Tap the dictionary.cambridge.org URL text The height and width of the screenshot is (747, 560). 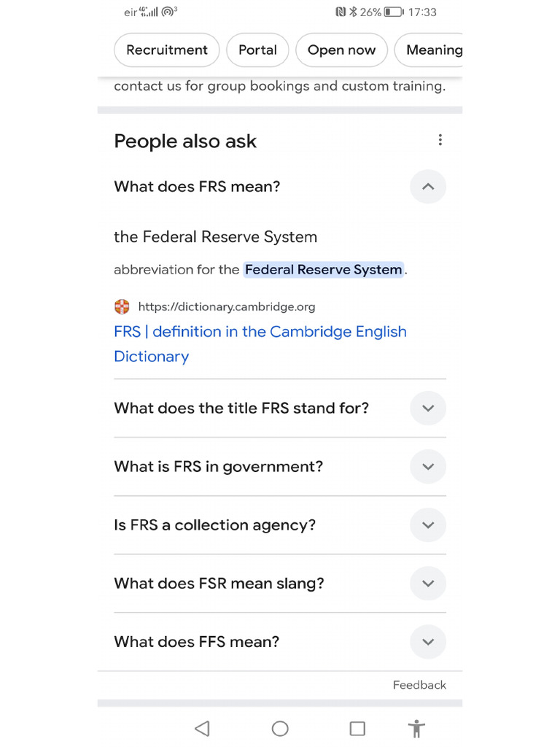(227, 307)
